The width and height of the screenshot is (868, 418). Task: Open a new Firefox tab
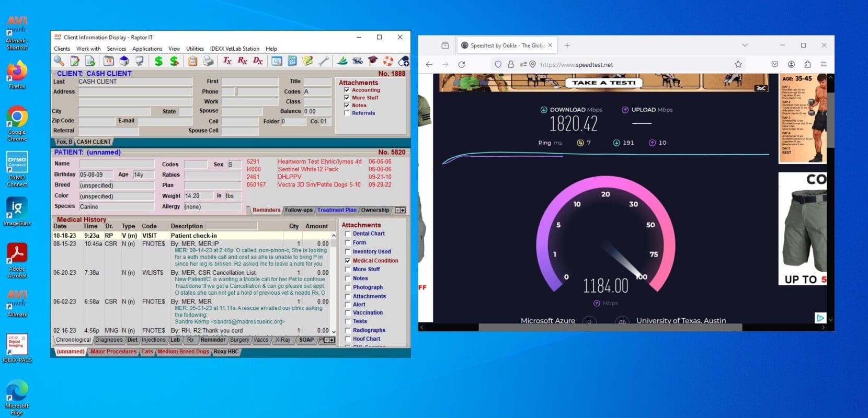click(x=567, y=45)
